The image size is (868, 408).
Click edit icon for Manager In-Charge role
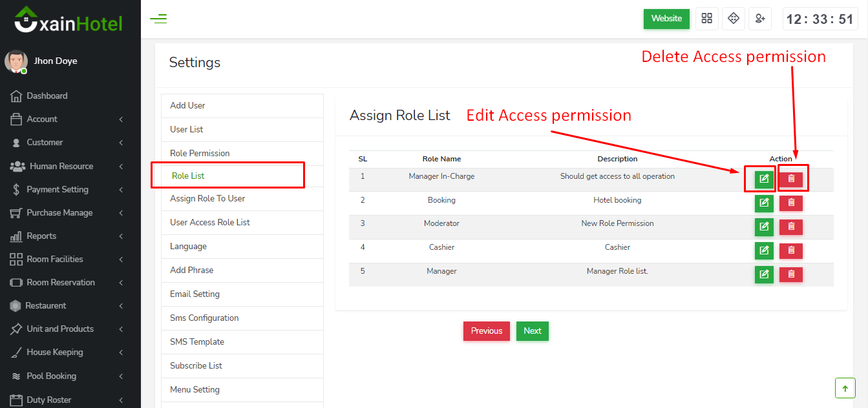764,179
